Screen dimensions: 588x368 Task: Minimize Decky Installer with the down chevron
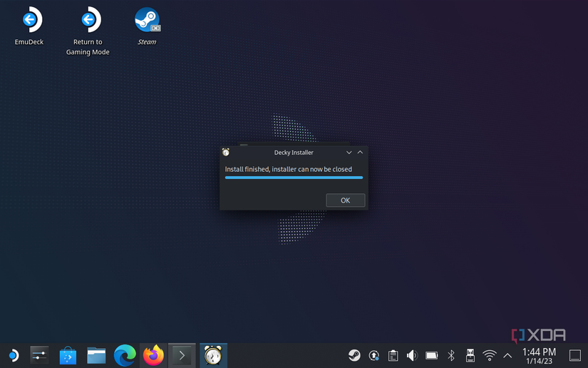349,153
